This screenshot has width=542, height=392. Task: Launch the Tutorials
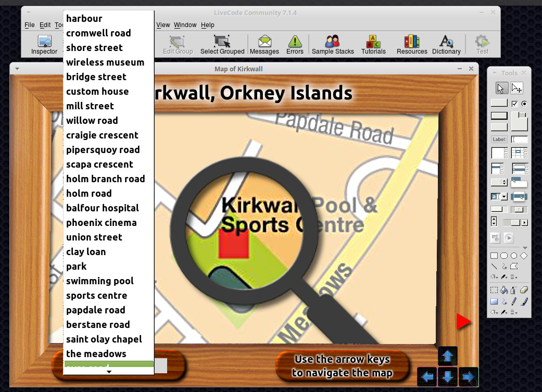coord(373,44)
